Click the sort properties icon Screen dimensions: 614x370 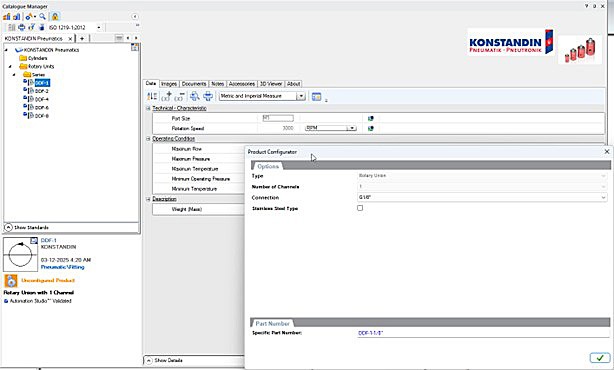point(152,96)
